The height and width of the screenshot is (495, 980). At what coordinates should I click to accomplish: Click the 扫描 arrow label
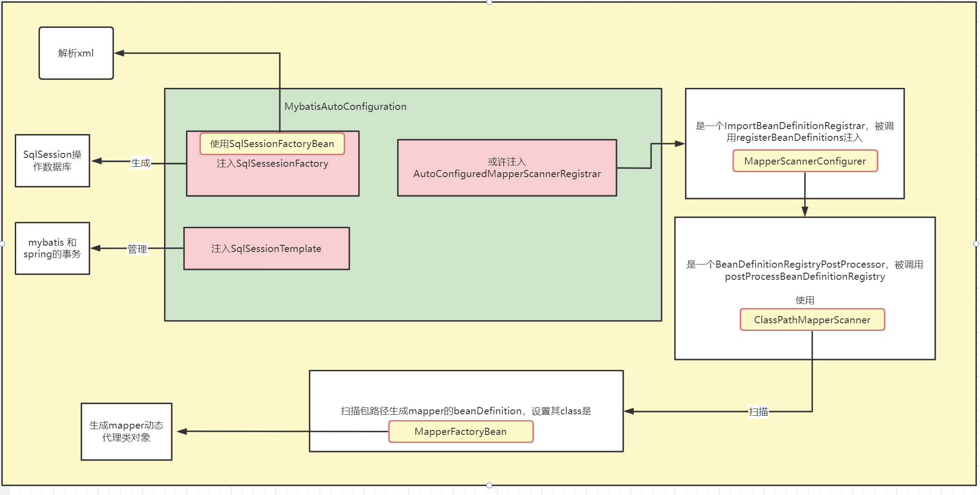(759, 412)
